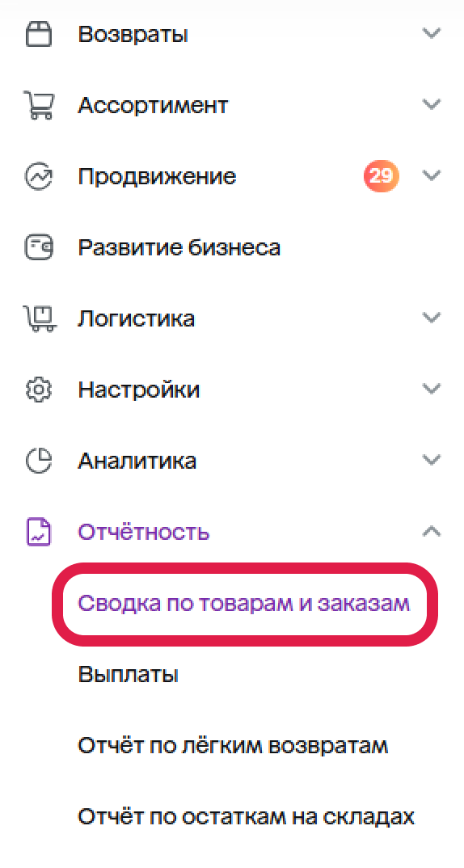
Task: Click the Развитие бизнеса wallet icon
Action: click(39, 247)
